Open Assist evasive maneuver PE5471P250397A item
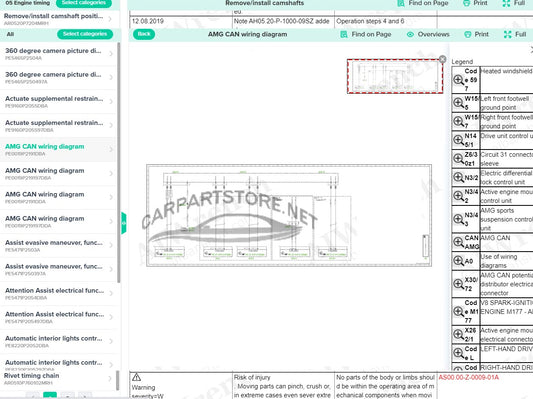 [58, 270]
